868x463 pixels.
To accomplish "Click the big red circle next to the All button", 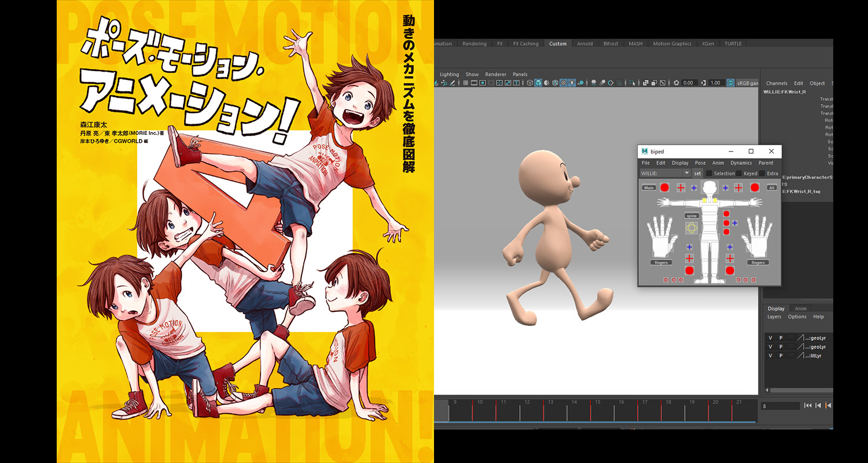I will click(755, 188).
